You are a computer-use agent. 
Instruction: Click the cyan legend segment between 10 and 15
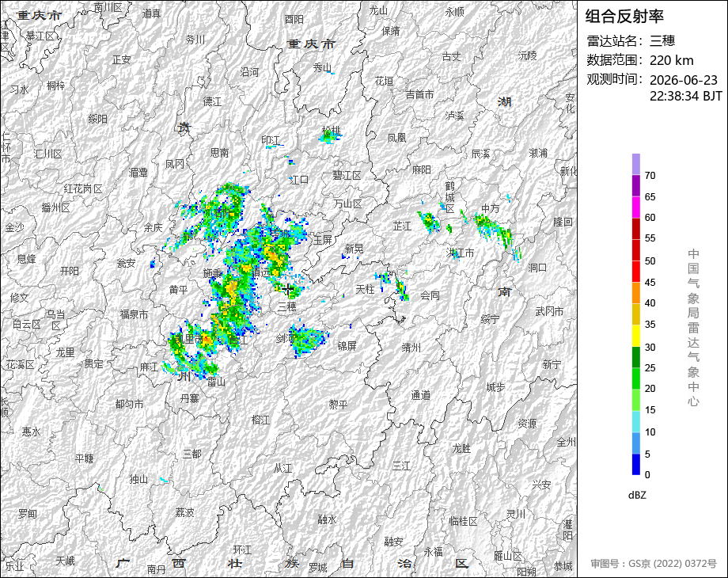636,421
